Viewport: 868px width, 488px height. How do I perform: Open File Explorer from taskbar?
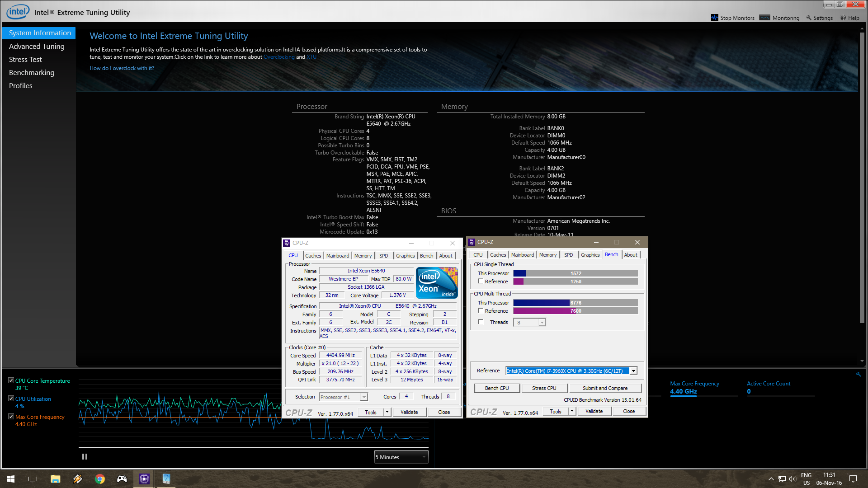pos(55,479)
